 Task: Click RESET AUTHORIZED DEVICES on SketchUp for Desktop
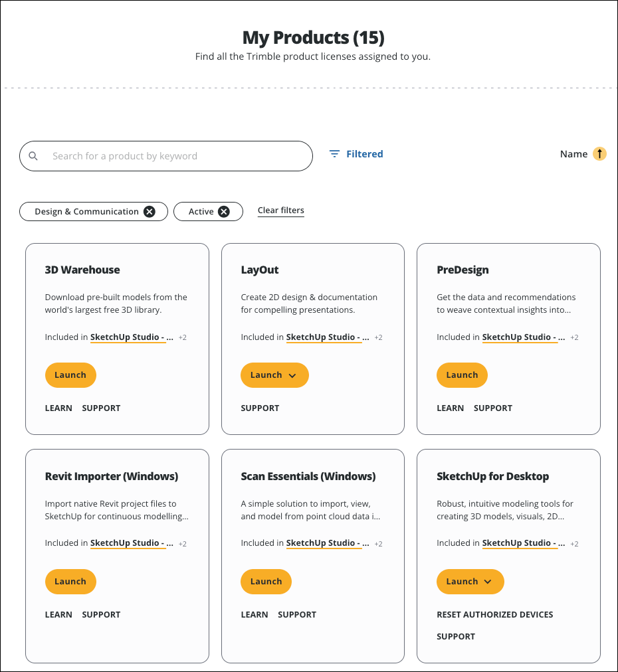point(494,614)
